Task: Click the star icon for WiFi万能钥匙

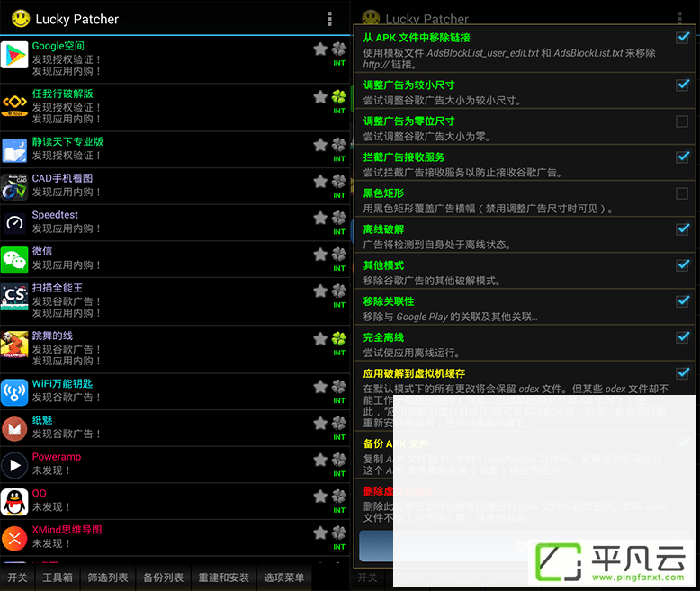Action: tap(320, 387)
